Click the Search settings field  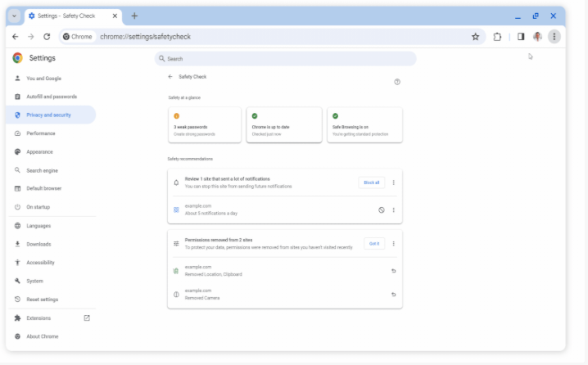pyautogui.click(x=285, y=59)
